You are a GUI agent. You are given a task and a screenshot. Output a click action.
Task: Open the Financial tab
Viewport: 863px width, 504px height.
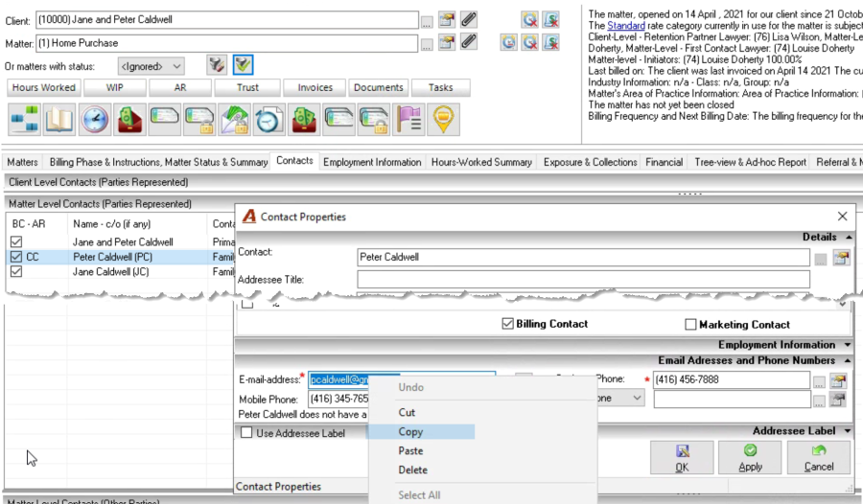coord(664,162)
